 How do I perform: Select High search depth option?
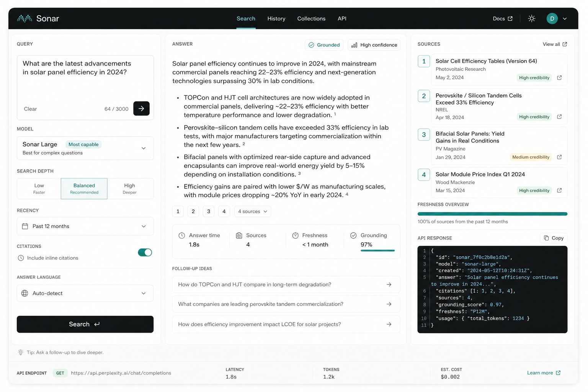(x=130, y=189)
